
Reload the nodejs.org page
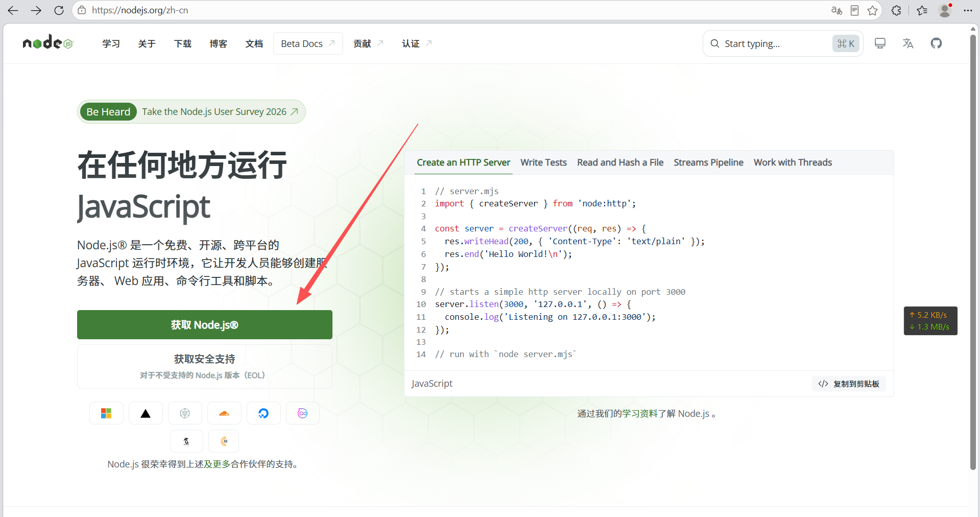(59, 10)
